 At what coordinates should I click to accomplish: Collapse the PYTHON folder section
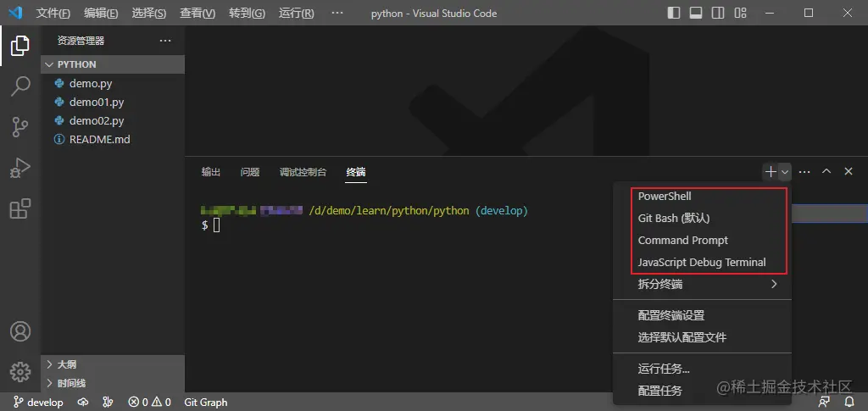pos(113,64)
